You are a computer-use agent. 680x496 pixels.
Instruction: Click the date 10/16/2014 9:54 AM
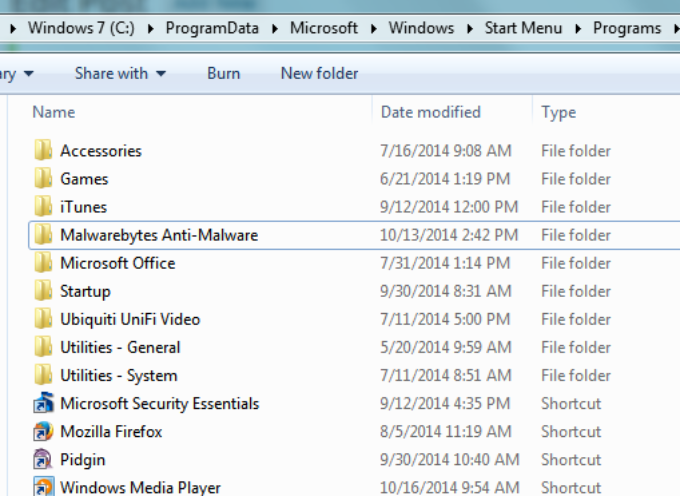pyautogui.click(x=450, y=488)
